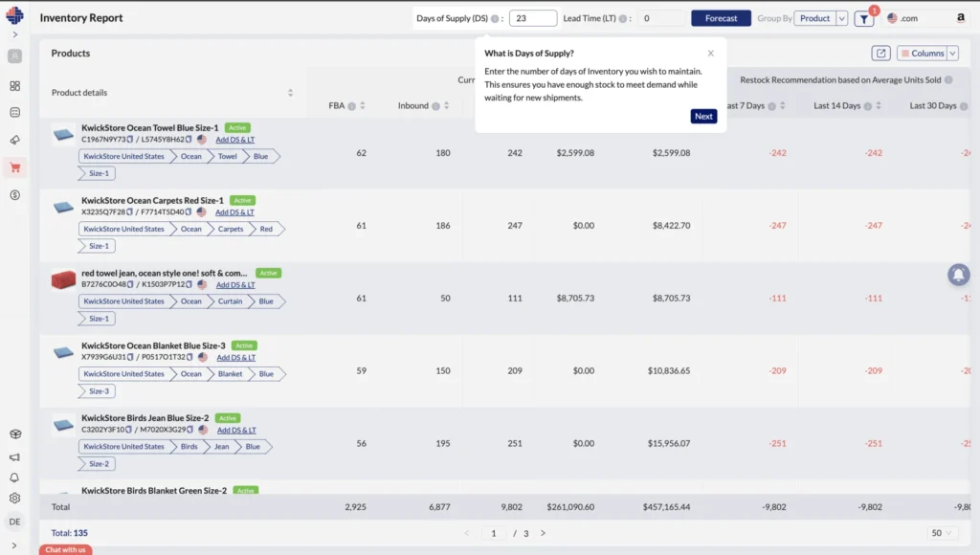Click Add DS & LT for Ocean Towel Blue

coord(235,140)
